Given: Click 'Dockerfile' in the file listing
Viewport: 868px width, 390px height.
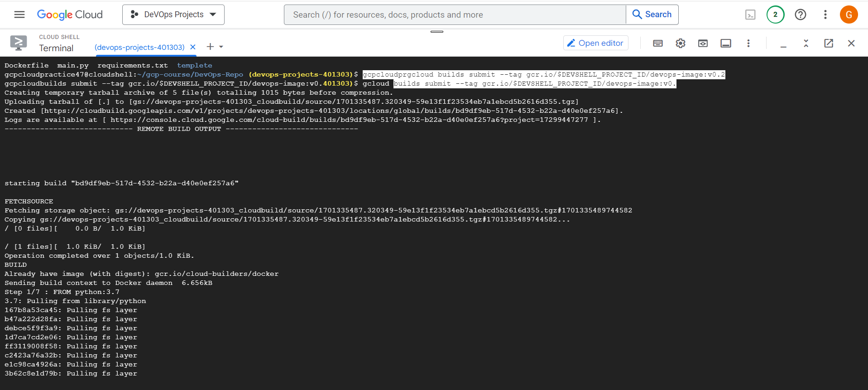Looking at the screenshot, I should [x=27, y=65].
